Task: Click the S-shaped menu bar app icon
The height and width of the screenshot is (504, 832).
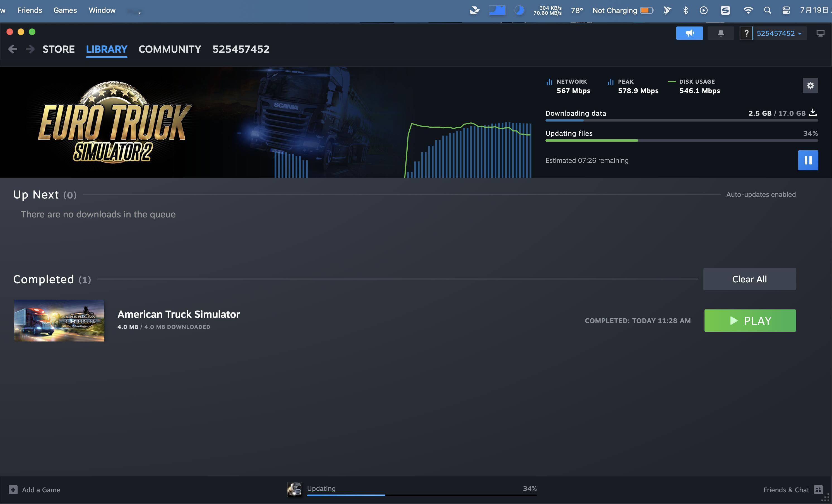Action: 725,11
